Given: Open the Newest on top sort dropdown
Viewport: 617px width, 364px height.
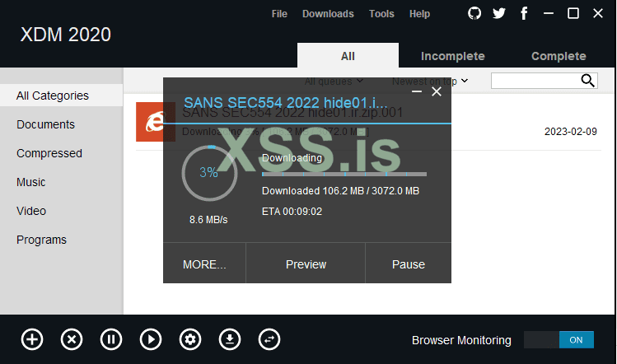Looking at the screenshot, I should (430, 81).
